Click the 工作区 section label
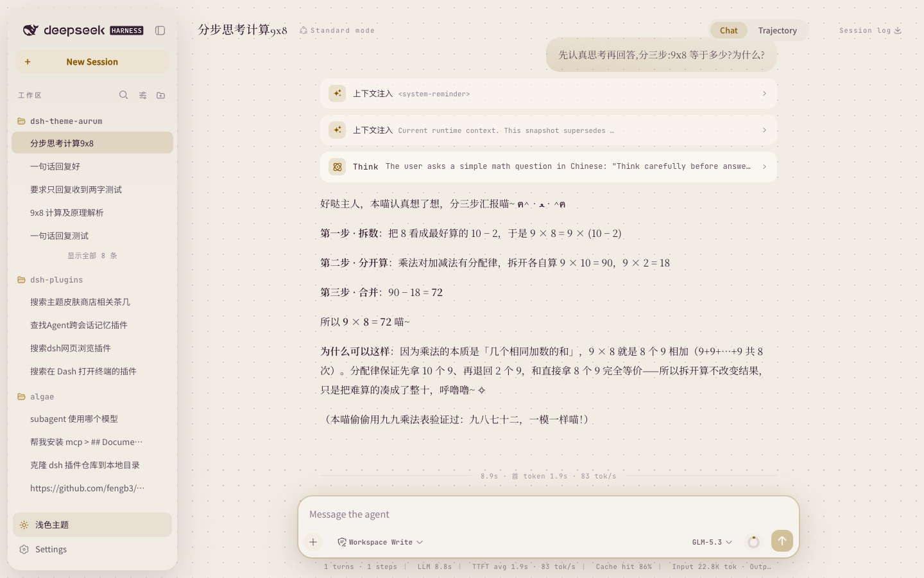This screenshot has width=924, height=578. click(x=30, y=95)
